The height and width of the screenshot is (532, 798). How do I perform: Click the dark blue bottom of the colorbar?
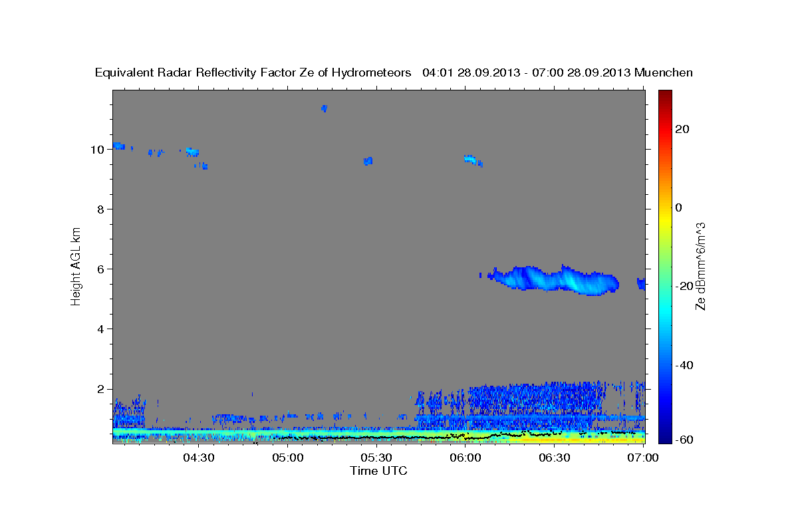[x=665, y=436]
